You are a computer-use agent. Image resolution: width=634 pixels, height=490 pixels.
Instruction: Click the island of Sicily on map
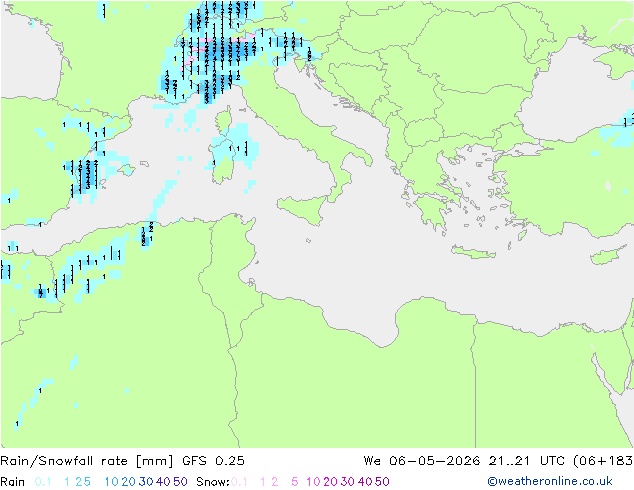point(305,208)
